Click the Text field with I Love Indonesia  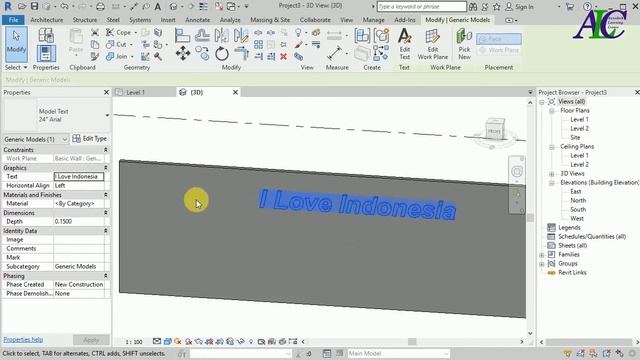click(79, 176)
